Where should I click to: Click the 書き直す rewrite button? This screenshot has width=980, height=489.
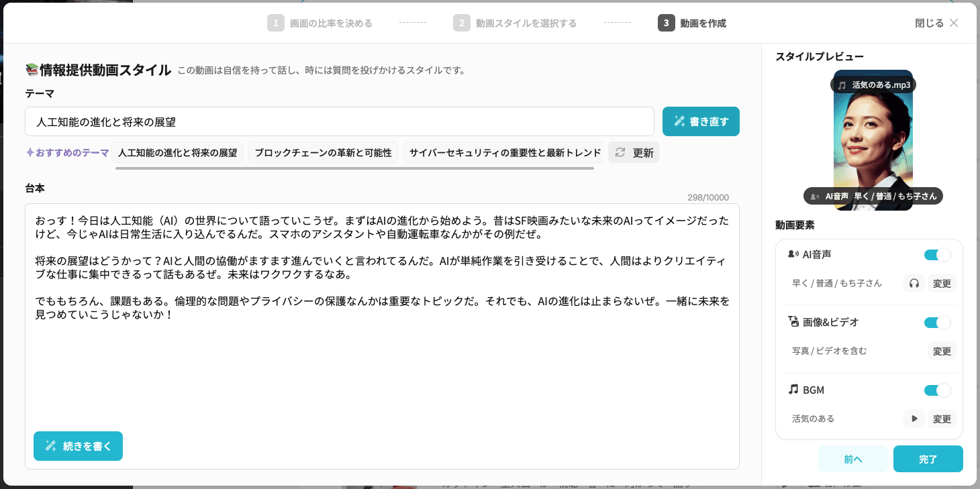[701, 121]
